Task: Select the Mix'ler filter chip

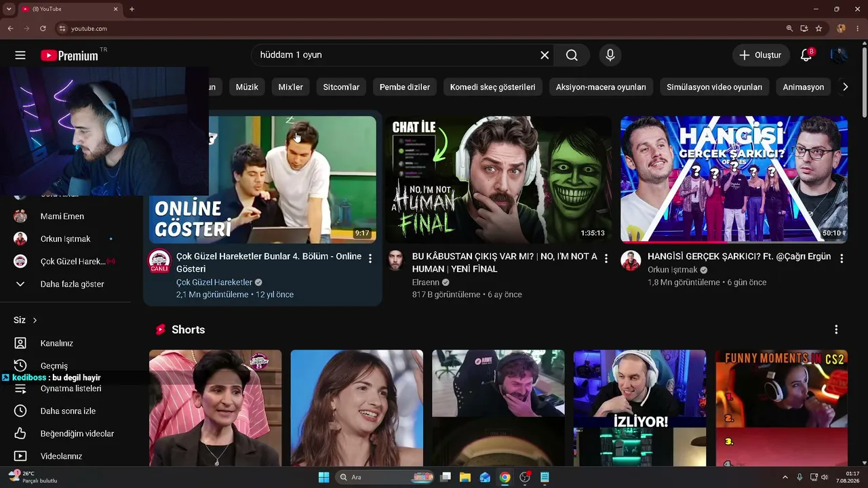Action: pyautogui.click(x=290, y=87)
